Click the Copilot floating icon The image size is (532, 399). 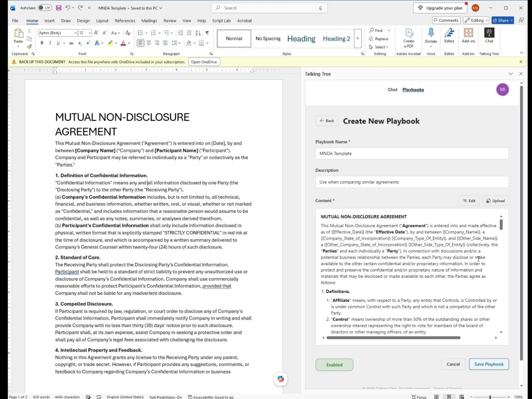tap(281, 379)
